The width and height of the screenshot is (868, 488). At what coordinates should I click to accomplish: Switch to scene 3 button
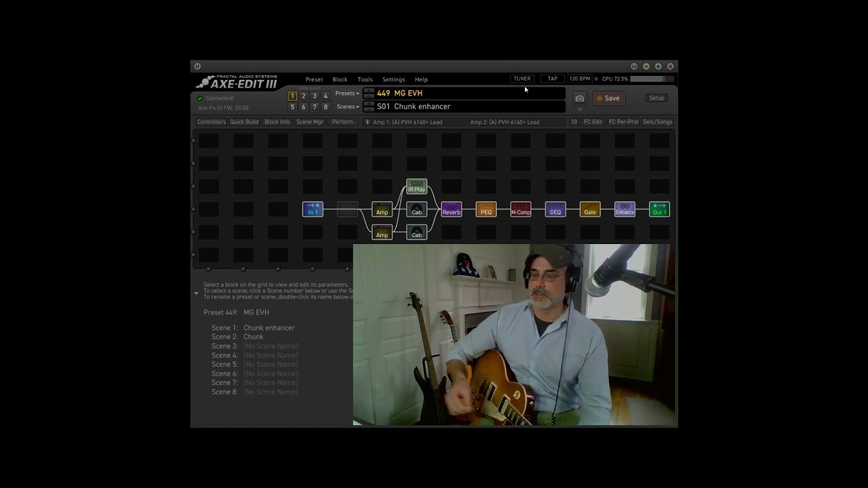coord(315,96)
